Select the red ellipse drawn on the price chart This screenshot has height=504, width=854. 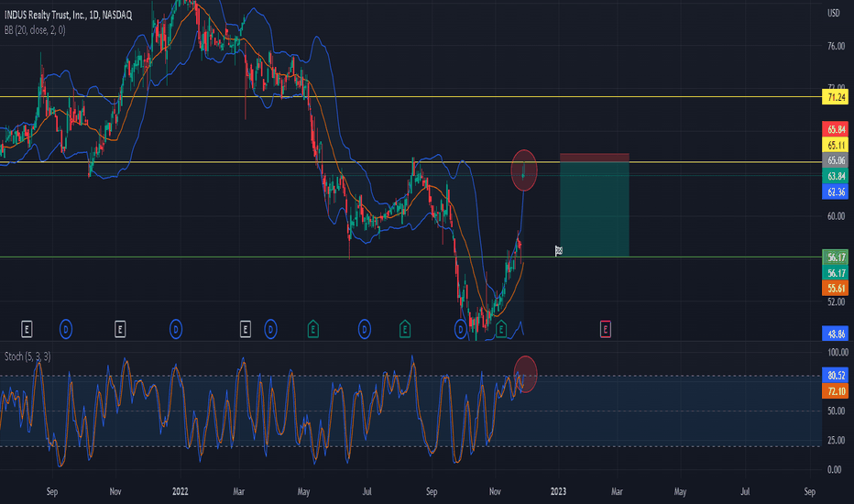524,170
